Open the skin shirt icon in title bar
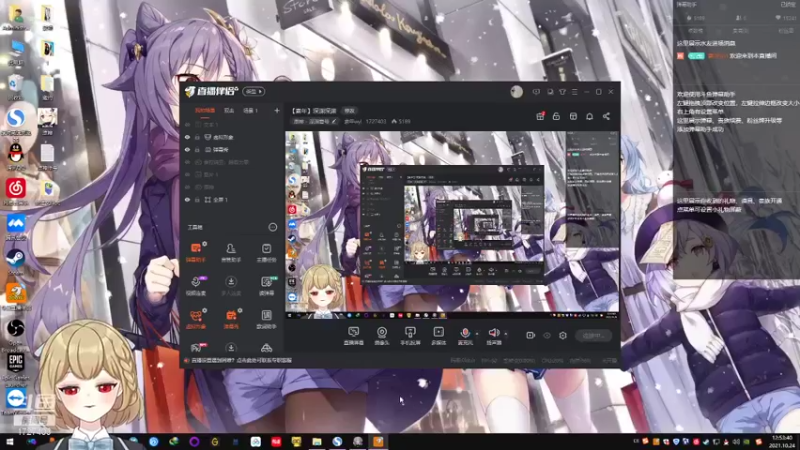 [x=562, y=92]
